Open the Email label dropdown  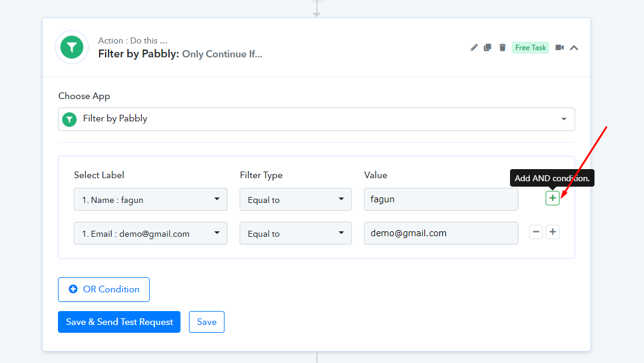coord(150,233)
